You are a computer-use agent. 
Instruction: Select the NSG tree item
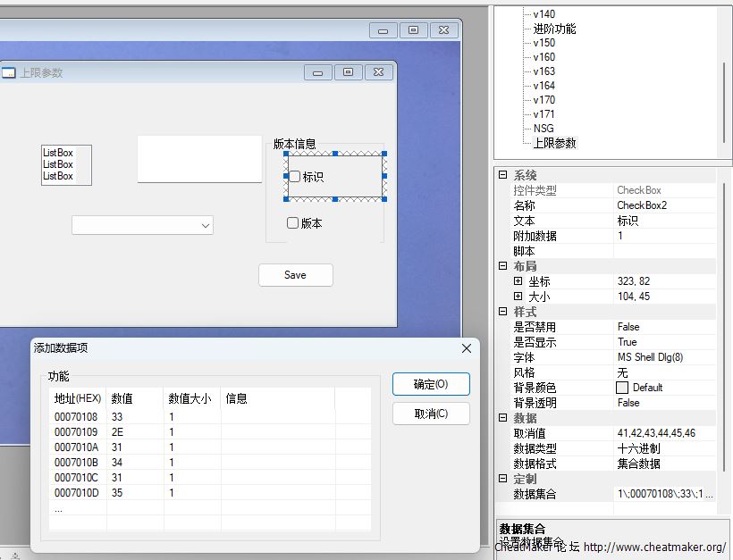543,129
